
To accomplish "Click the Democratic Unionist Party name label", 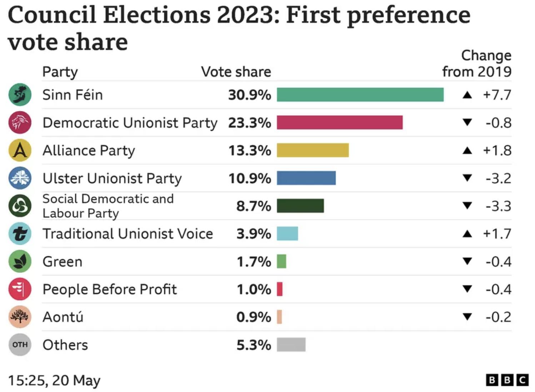I will click(130, 123).
